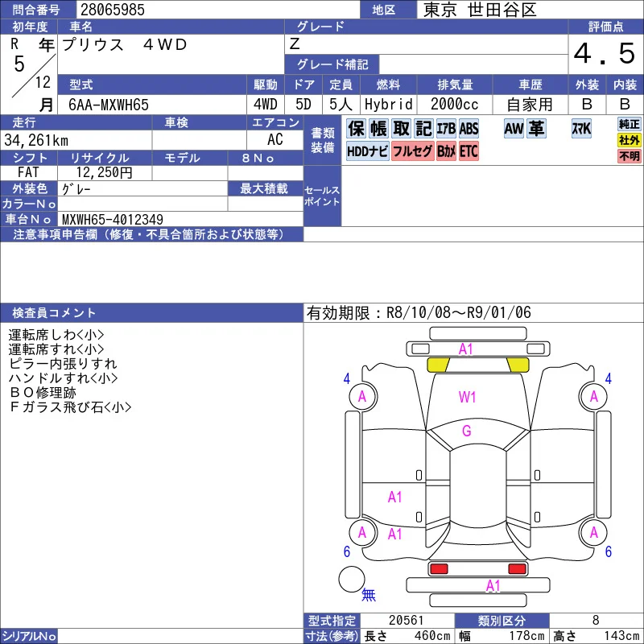Click the comment ＢＯ修理跡
644x644 pixels.
click(x=43, y=392)
